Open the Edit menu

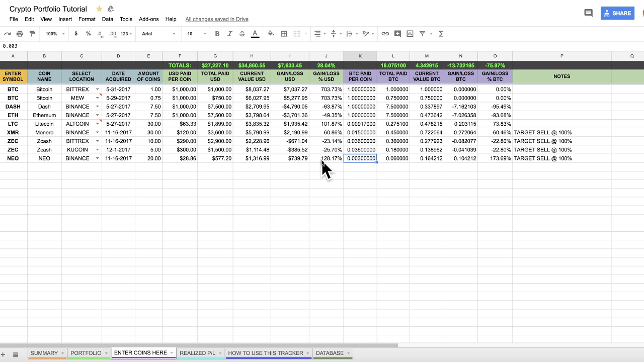[29, 19]
